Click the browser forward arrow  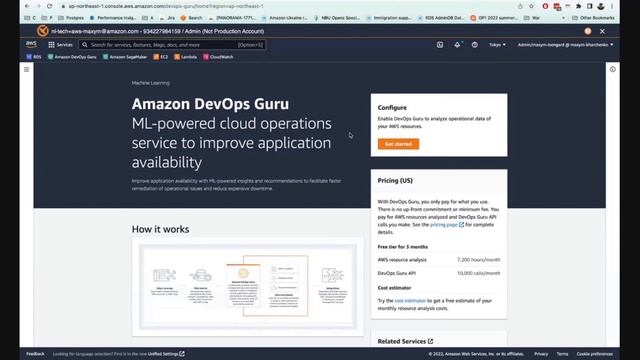(38, 6)
